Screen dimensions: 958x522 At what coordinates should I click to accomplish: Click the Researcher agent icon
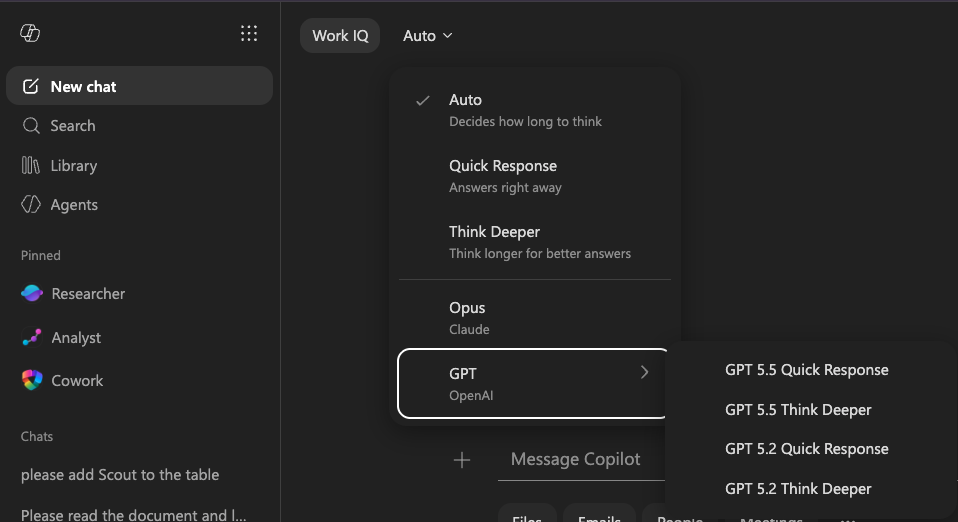pyautogui.click(x=32, y=293)
